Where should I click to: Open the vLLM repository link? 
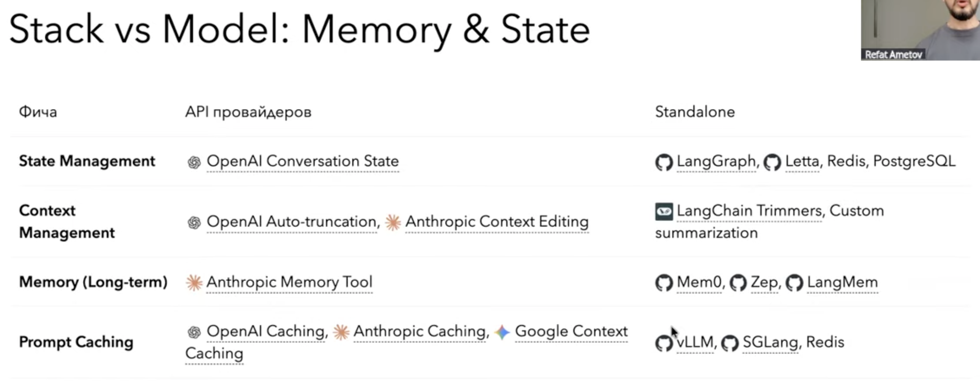[695, 342]
